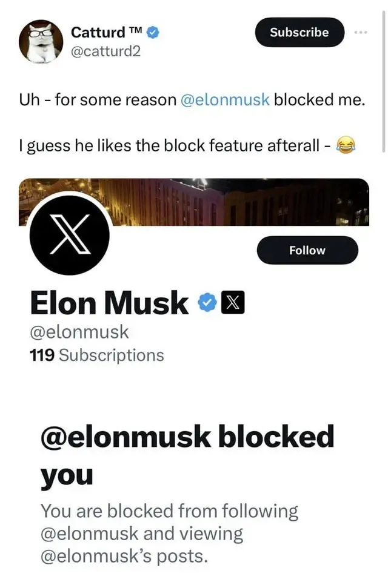
Task: Click the laughing-crying emoji in the tweet
Action: [x=345, y=146]
